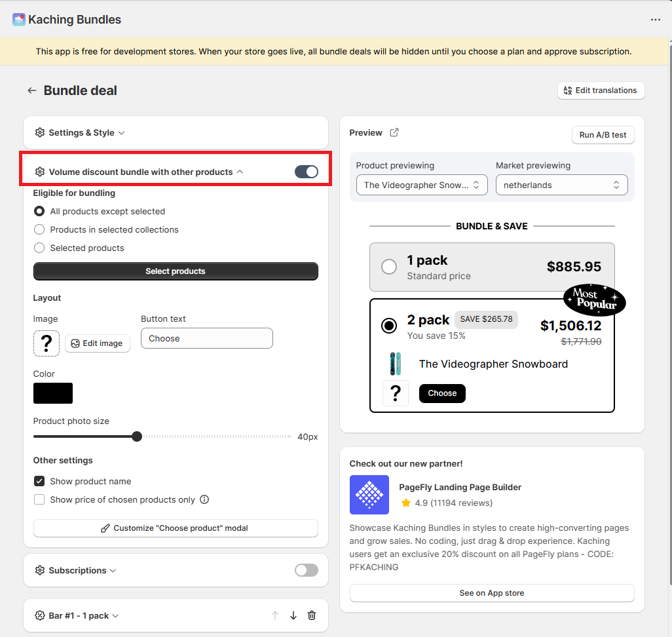672x637 pixels.
Task: Open Customize "Choose product" modal
Action: pos(176,528)
